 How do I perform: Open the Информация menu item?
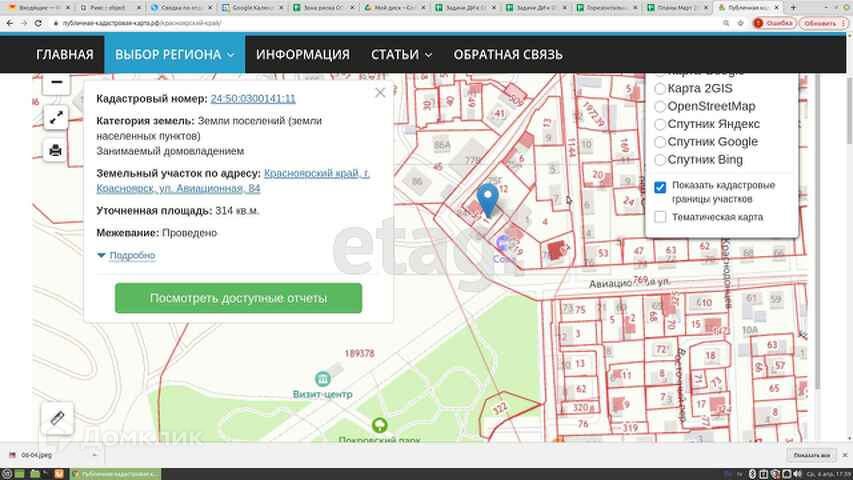coord(303,54)
